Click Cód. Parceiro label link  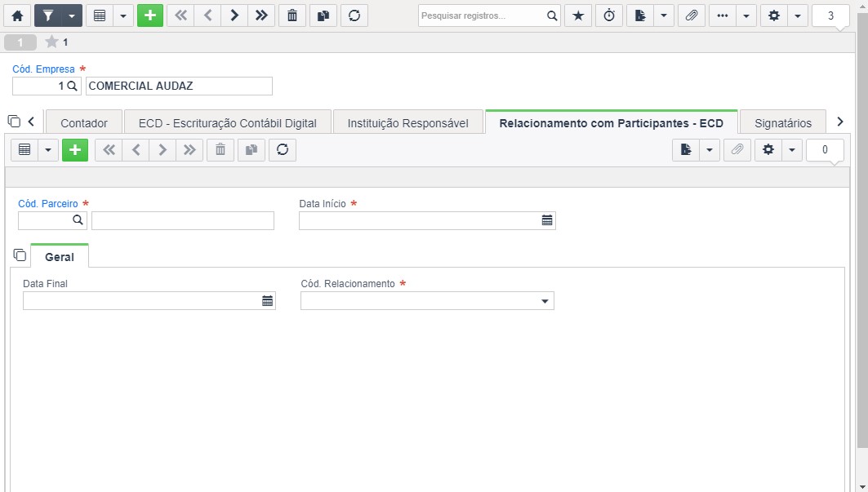coord(48,204)
